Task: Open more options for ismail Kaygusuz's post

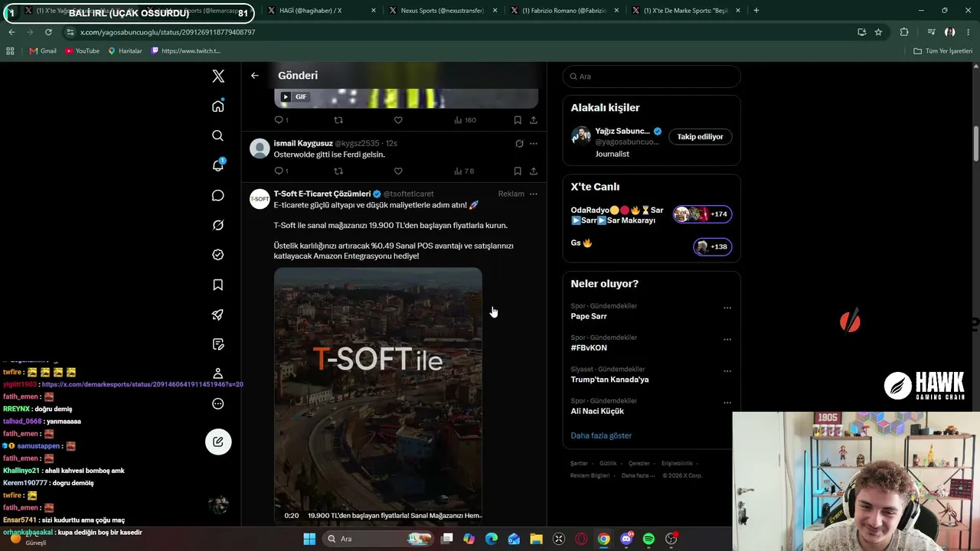Action: [534, 144]
